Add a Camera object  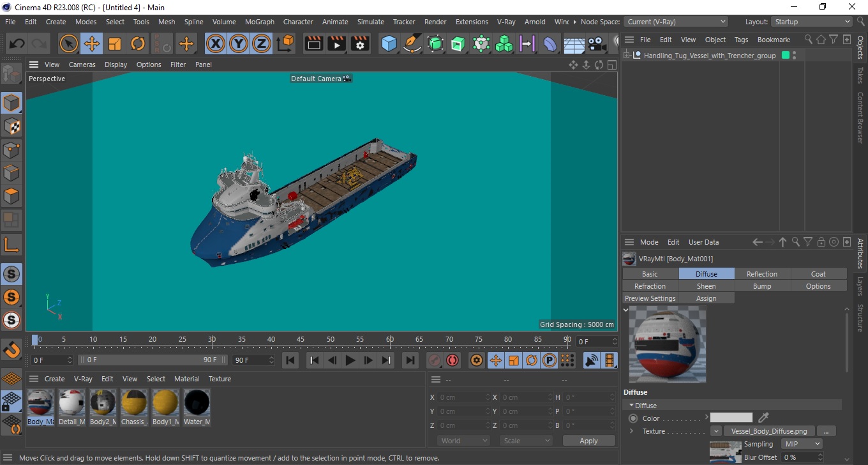click(x=597, y=44)
